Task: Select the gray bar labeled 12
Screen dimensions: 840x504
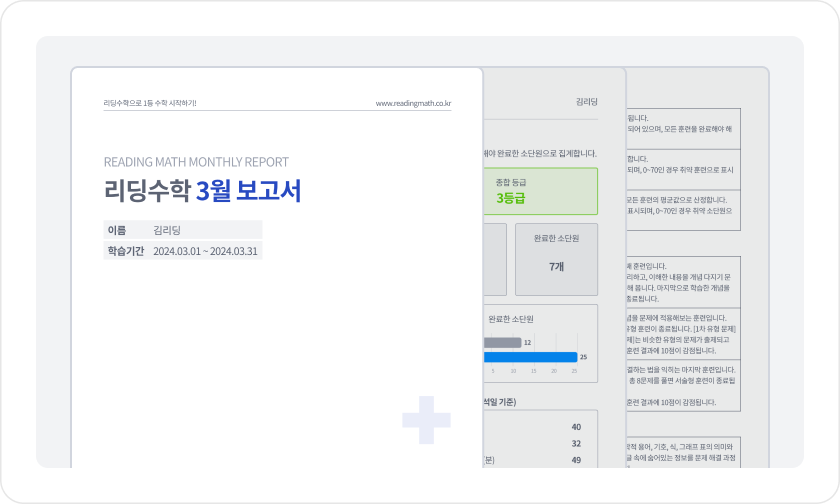Action: (x=502, y=342)
